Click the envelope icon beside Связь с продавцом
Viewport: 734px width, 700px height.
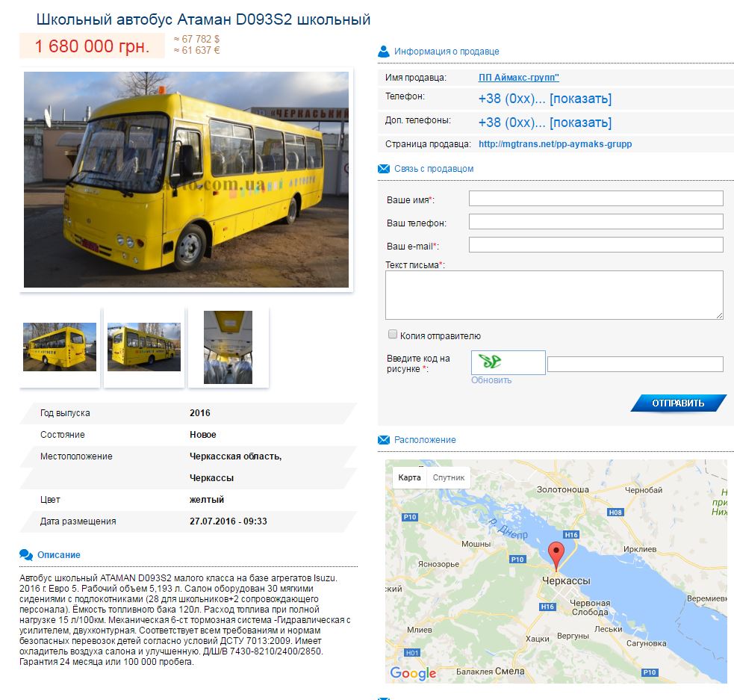pyautogui.click(x=384, y=169)
